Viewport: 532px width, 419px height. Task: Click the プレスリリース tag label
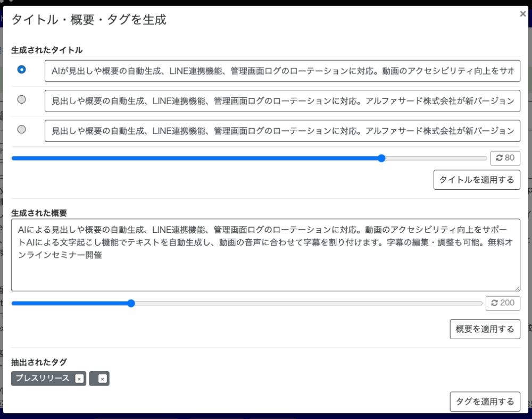click(43, 378)
